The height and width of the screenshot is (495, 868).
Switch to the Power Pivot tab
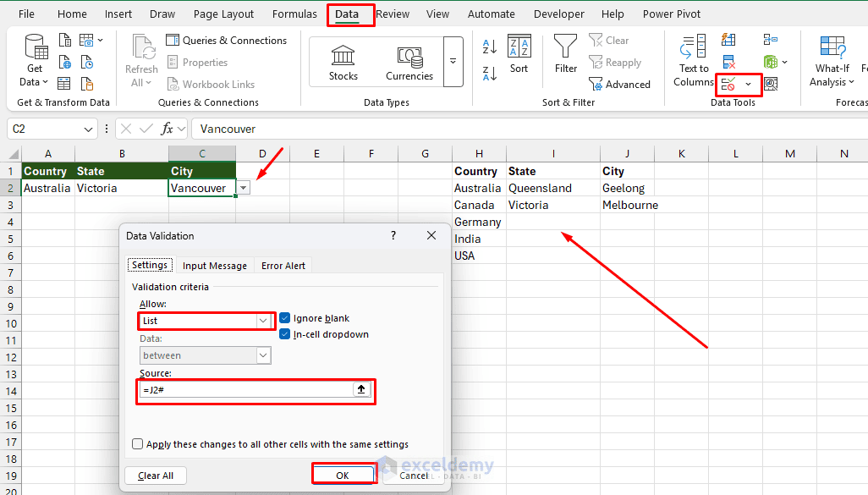672,14
